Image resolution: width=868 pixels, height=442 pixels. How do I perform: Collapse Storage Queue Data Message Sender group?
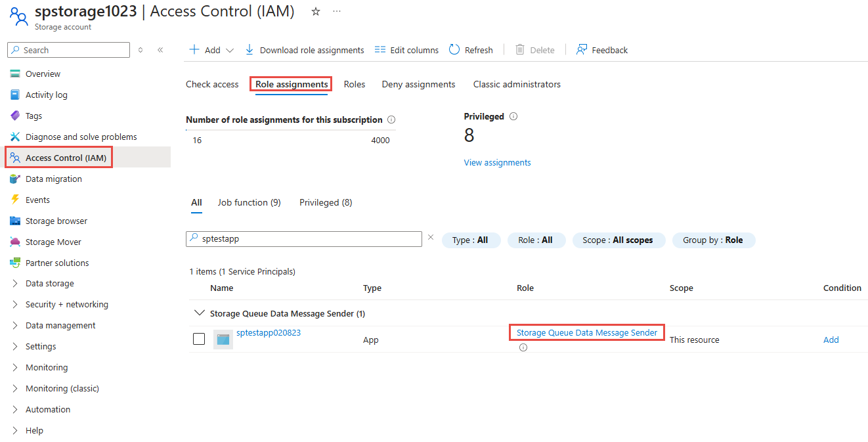coord(200,313)
